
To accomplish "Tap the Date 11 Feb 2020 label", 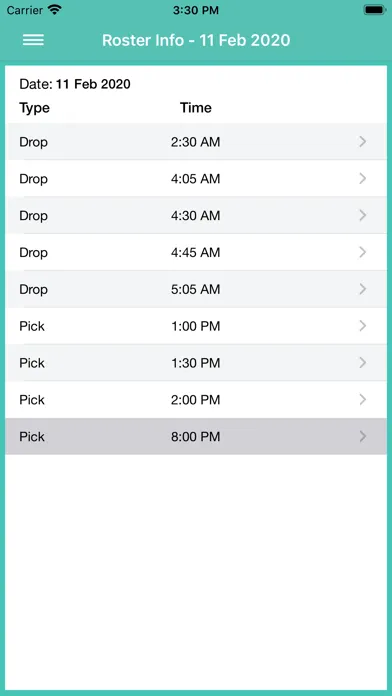I will (75, 84).
